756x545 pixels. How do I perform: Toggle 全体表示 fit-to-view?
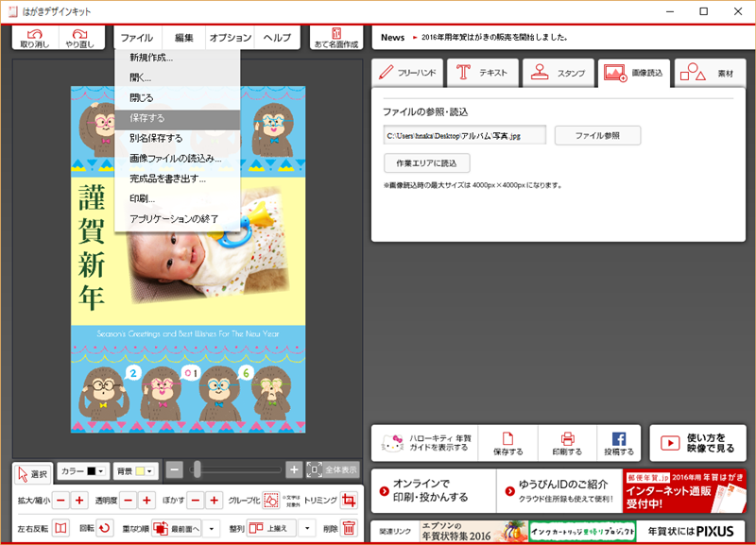(333, 469)
